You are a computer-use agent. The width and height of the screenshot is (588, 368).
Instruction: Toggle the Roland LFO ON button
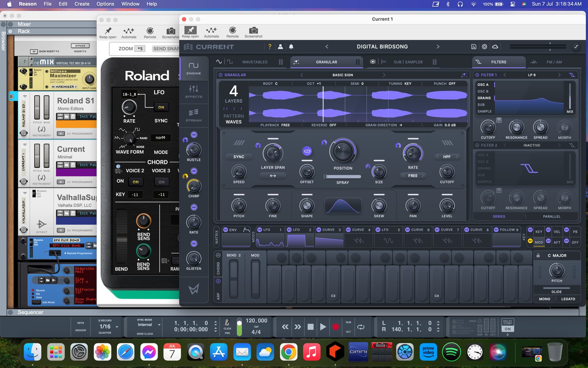[x=161, y=107]
